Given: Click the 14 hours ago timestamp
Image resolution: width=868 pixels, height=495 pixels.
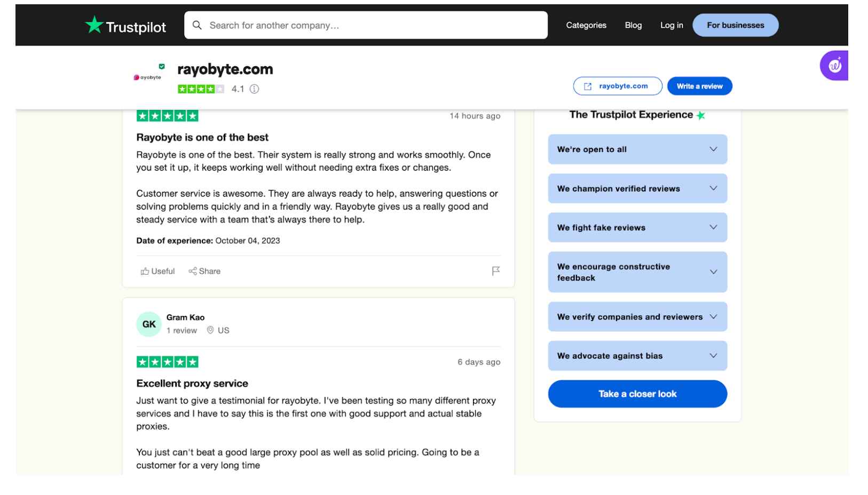Looking at the screenshot, I should [475, 116].
